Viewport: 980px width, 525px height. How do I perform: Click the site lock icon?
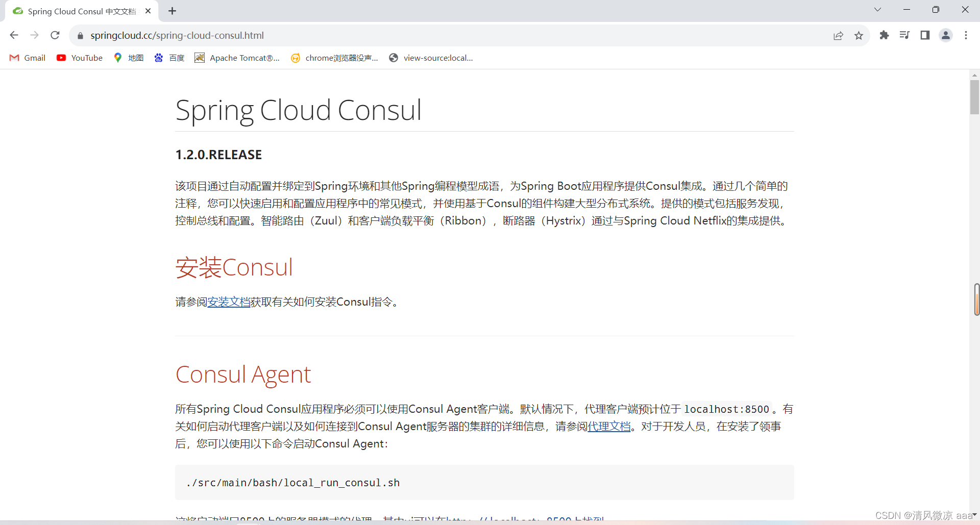pos(80,36)
